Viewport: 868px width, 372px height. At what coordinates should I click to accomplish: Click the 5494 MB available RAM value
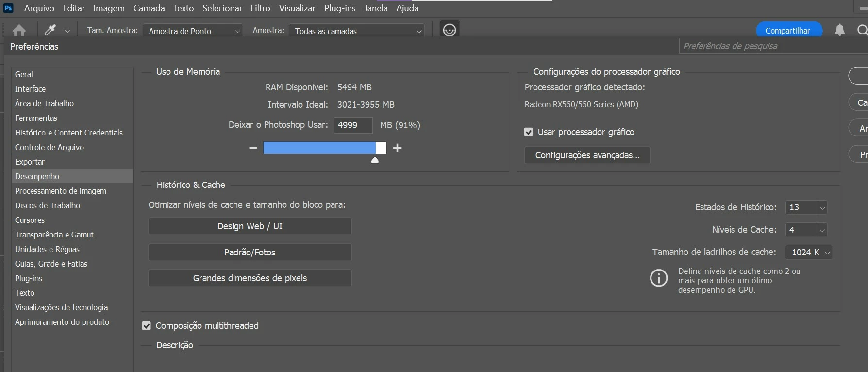point(354,87)
